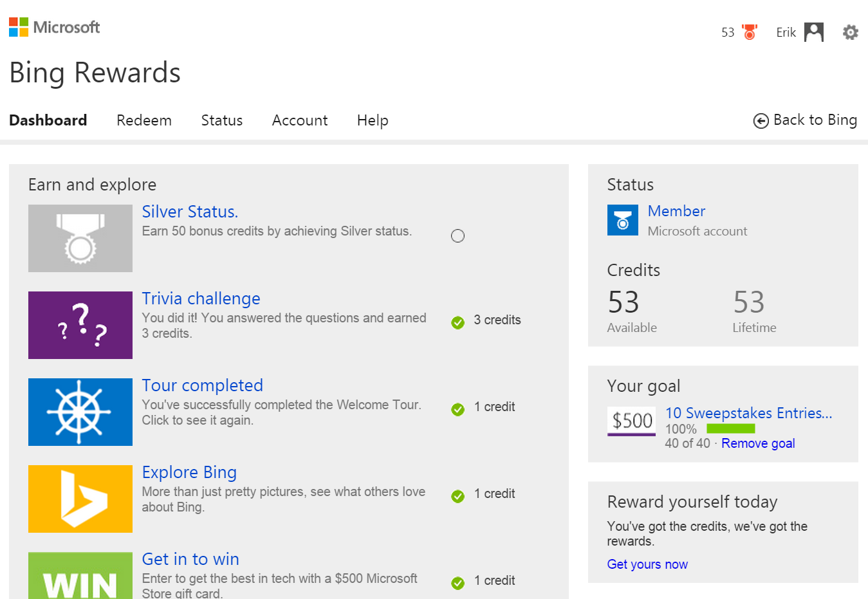Click the green goal progress bar
The height and width of the screenshot is (599, 868).
point(731,429)
